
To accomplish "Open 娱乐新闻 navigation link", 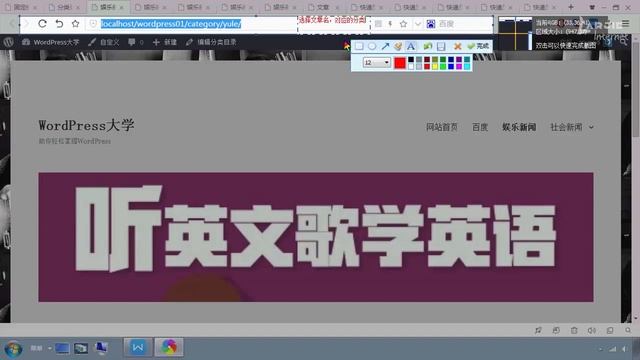I will [x=519, y=127].
